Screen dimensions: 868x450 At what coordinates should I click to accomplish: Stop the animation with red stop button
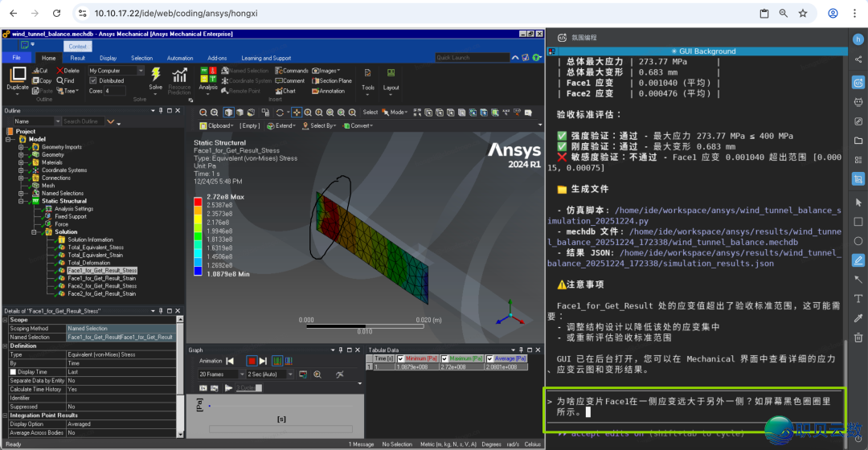(252, 362)
